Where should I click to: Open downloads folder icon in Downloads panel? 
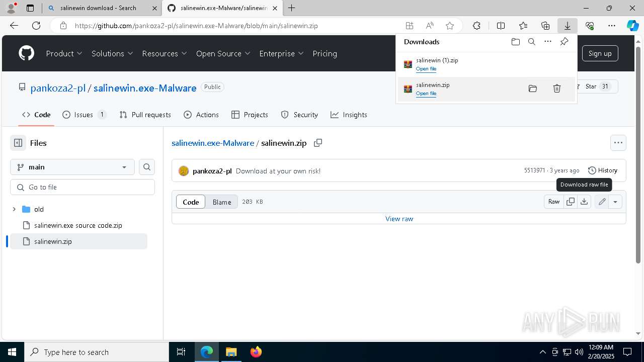(x=515, y=42)
